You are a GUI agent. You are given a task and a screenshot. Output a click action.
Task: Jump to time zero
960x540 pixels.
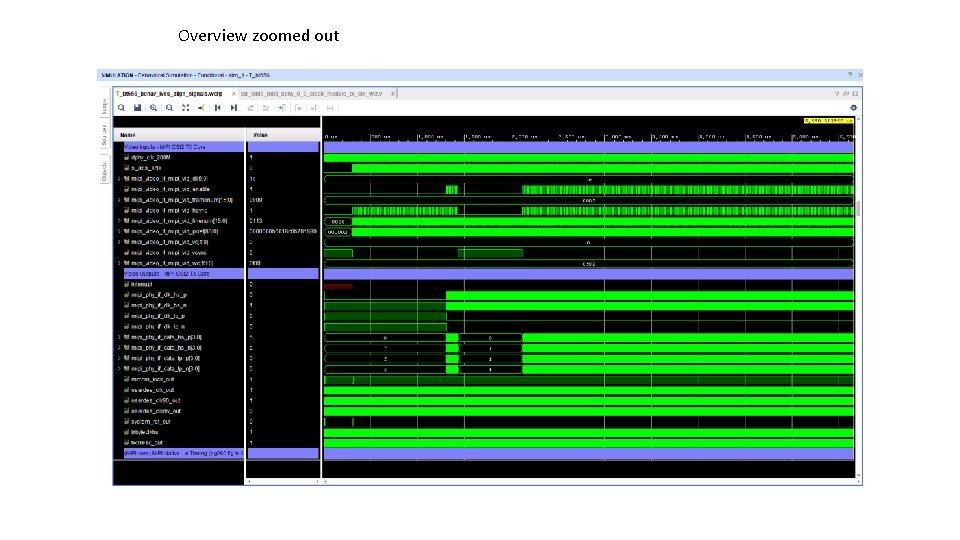[217, 108]
